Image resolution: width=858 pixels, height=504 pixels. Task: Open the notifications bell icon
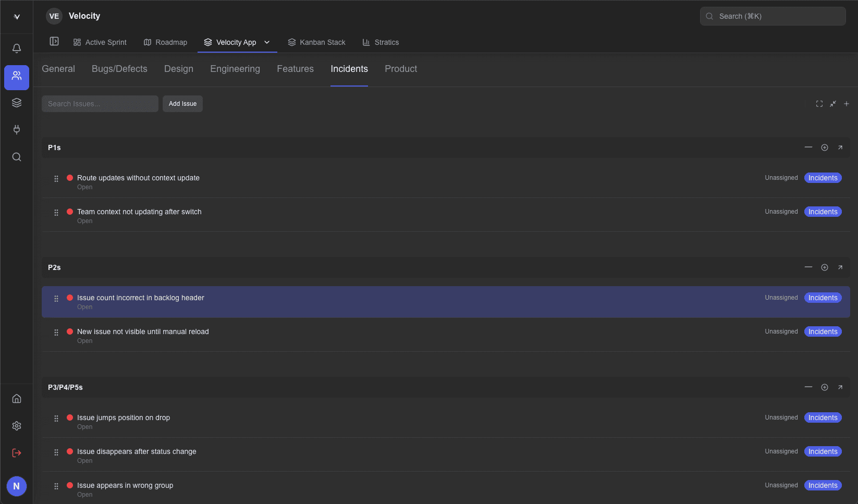[x=17, y=48]
